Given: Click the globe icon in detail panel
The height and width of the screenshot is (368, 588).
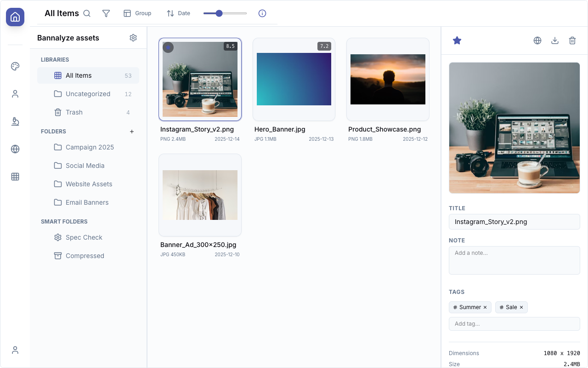Looking at the screenshot, I should pyautogui.click(x=537, y=40).
